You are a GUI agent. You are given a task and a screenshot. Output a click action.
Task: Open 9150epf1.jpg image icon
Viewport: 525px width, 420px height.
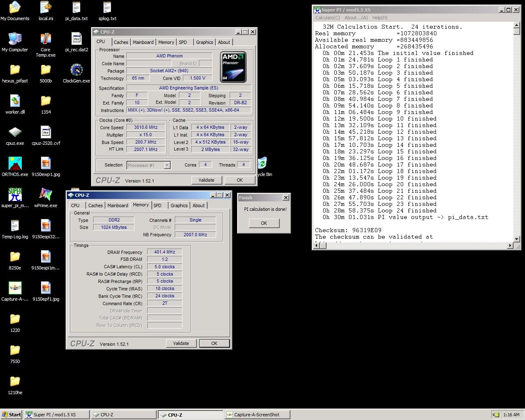pos(46,292)
